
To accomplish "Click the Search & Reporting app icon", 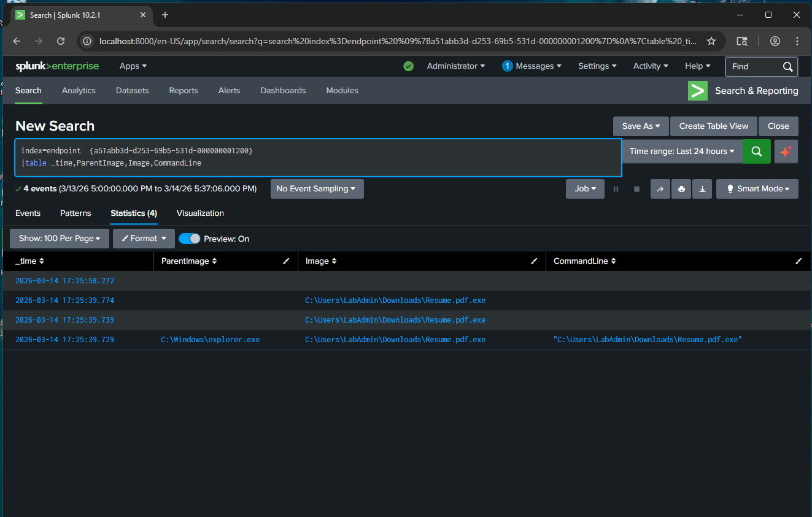I will (697, 90).
